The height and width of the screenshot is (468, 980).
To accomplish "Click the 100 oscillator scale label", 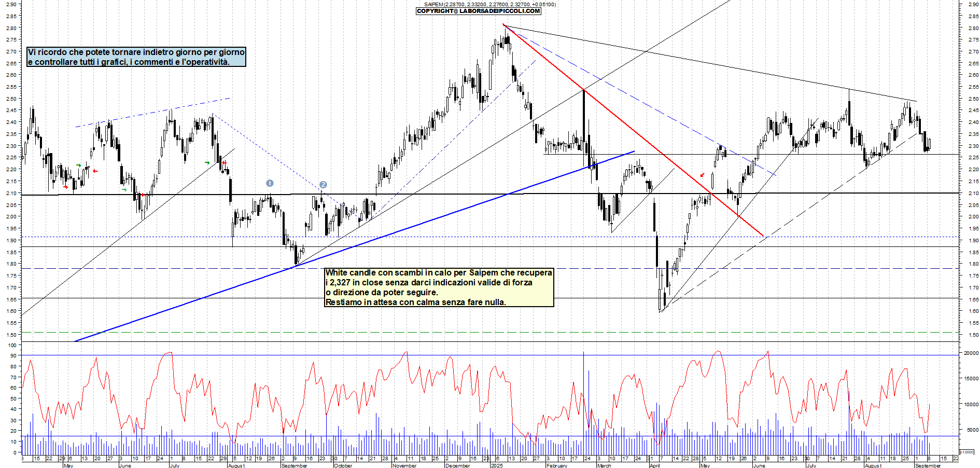I will [12, 345].
